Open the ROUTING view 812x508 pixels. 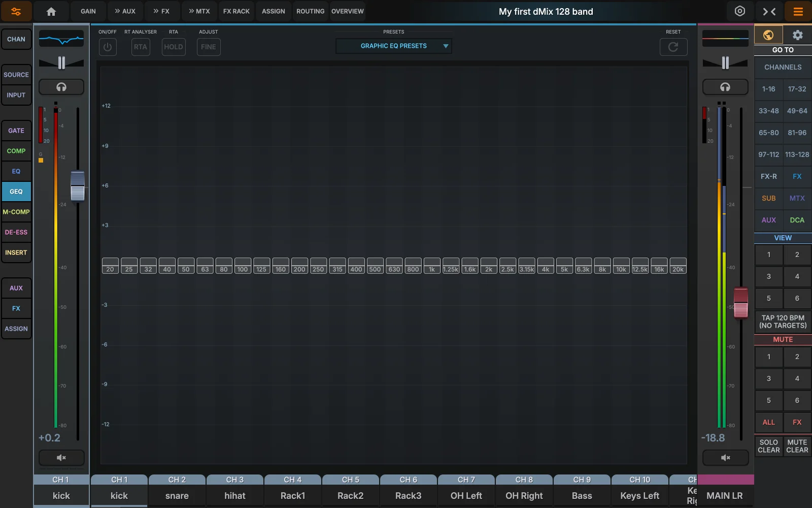[311, 11]
